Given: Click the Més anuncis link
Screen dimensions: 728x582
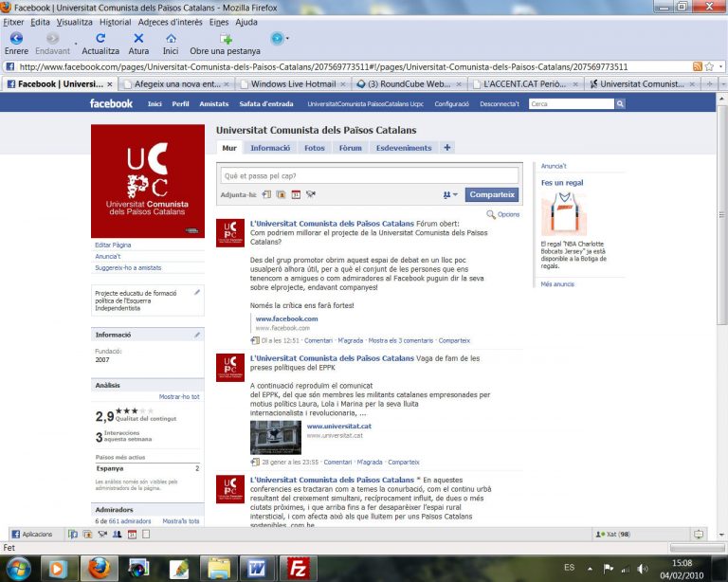Looking at the screenshot, I should click(x=557, y=284).
